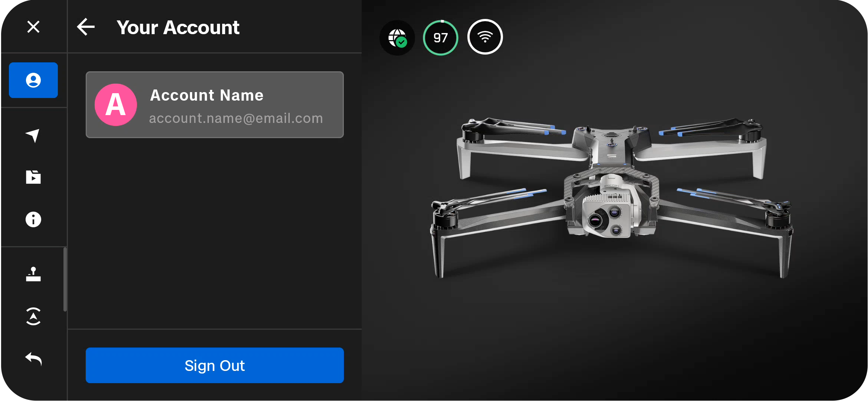Open the media files sidebar icon
This screenshot has height=401, width=868.
tap(33, 177)
